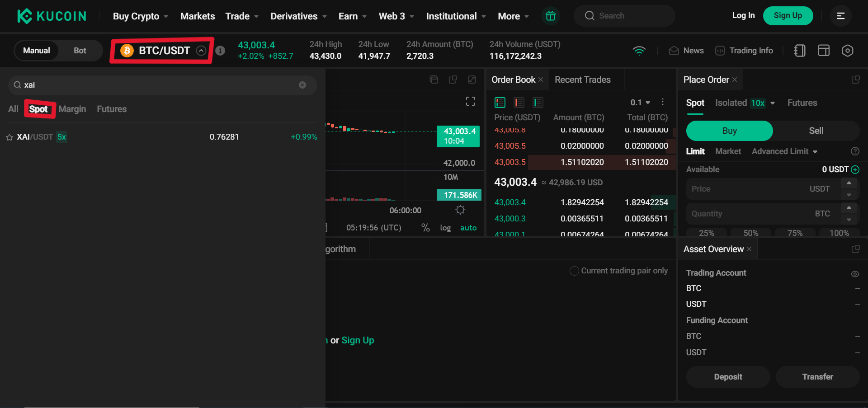This screenshot has width=868, height=408.
Task: Collapse the BTC/USDT pair selector
Action: pyautogui.click(x=201, y=51)
